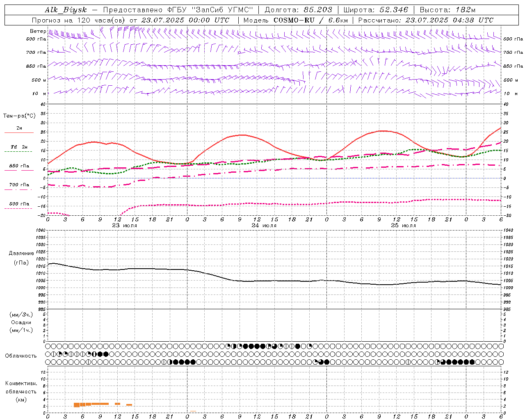Select the 'Широта: 52.346' header field
This screenshot has height=420, width=525.
(x=376, y=10)
